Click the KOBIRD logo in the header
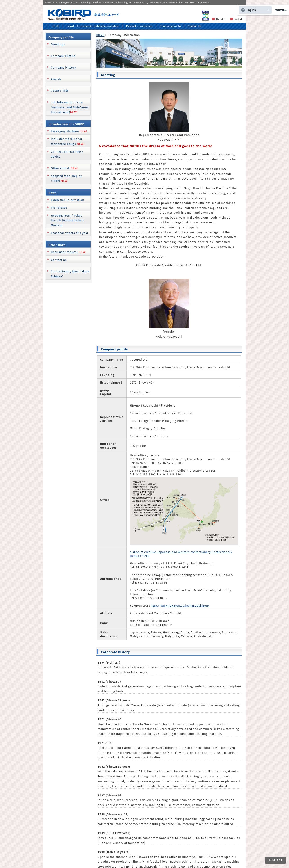 (69, 14)
